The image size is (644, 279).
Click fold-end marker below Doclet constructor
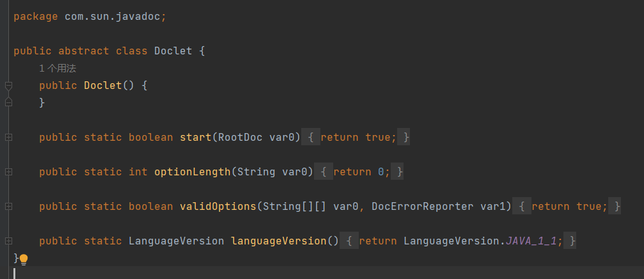pyautogui.click(x=8, y=102)
